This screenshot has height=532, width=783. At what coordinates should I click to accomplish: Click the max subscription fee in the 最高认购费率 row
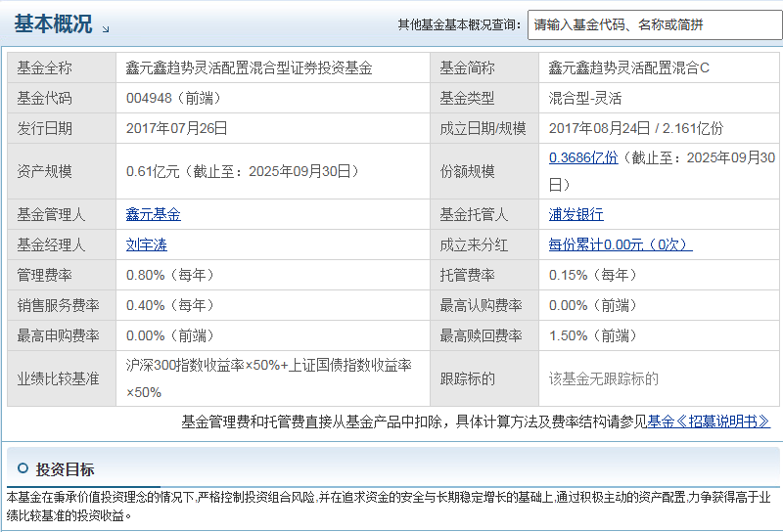coord(593,306)
